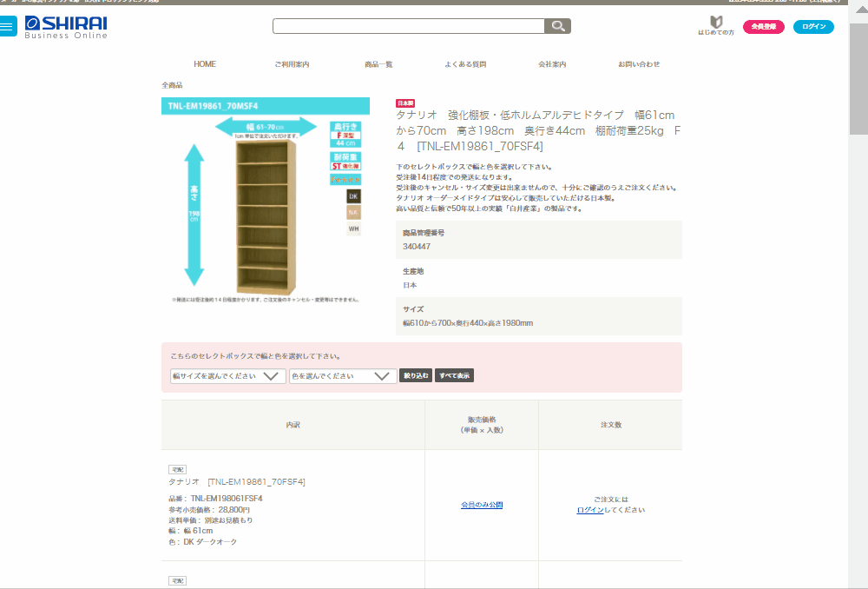Click the 品番: TNL-EM198061FSF4 text
Image resolution: width=868 pixels, height=589 pixels.
click(x=215, y=499)
